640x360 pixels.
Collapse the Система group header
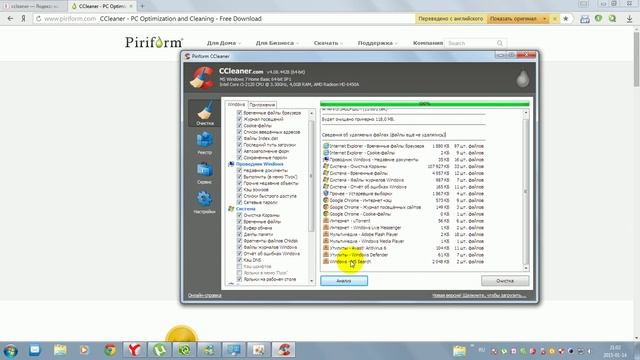[x=245, y=209]
